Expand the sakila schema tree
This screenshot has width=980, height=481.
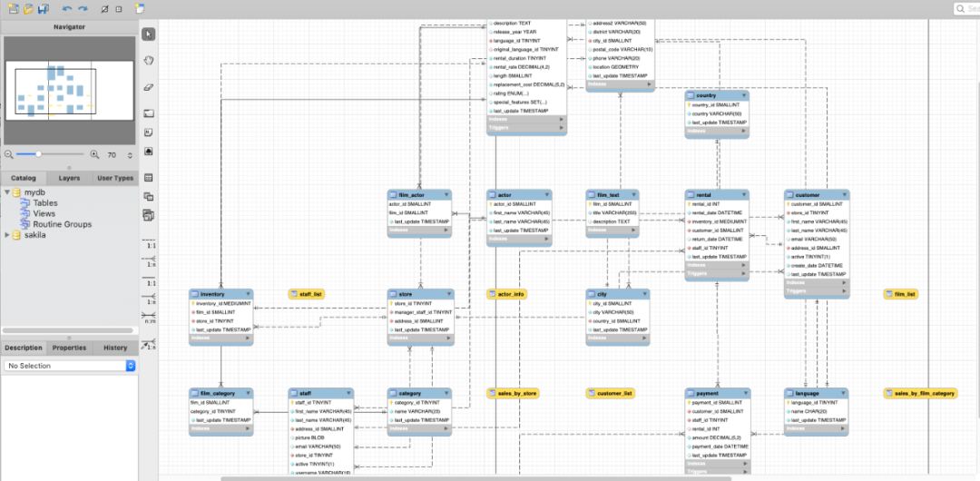(7, 235)
